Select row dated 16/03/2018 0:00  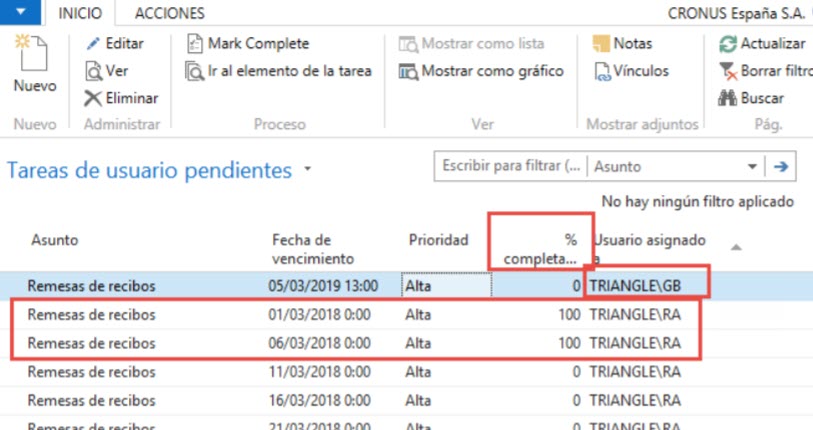[406, 400]
